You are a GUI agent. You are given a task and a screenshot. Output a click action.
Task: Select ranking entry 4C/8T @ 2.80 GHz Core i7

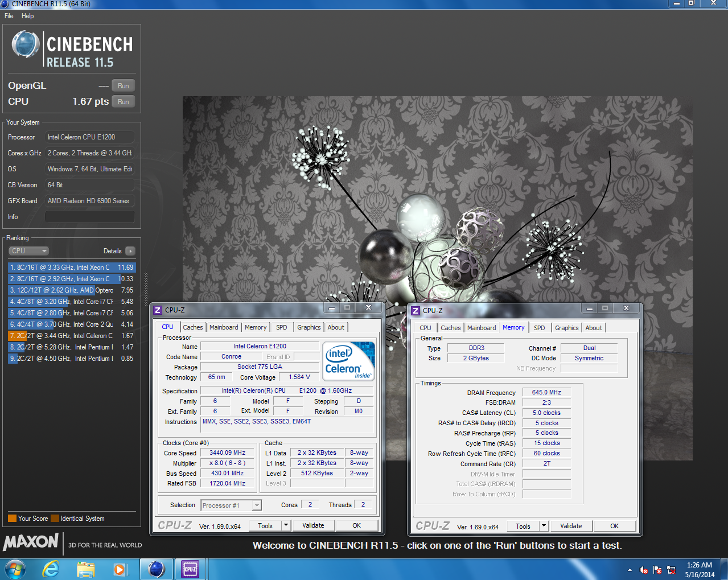pos(72,313)
